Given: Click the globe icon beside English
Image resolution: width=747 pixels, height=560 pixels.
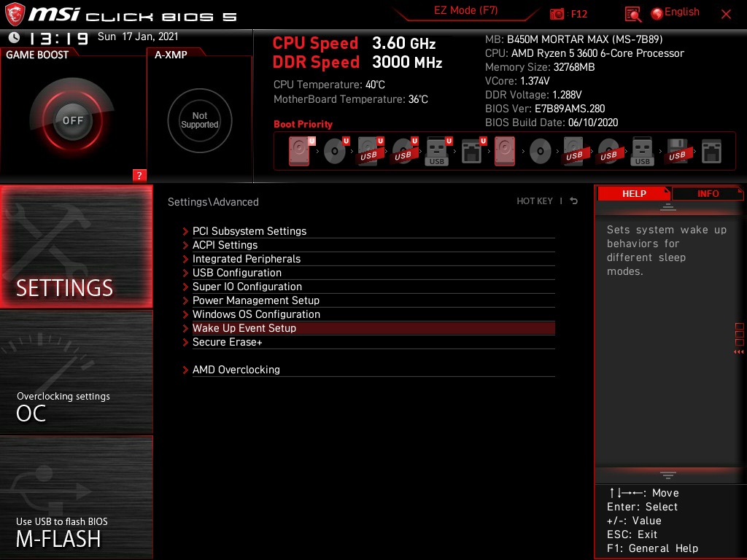Looking at the screenshot, I should click(657, 14).
